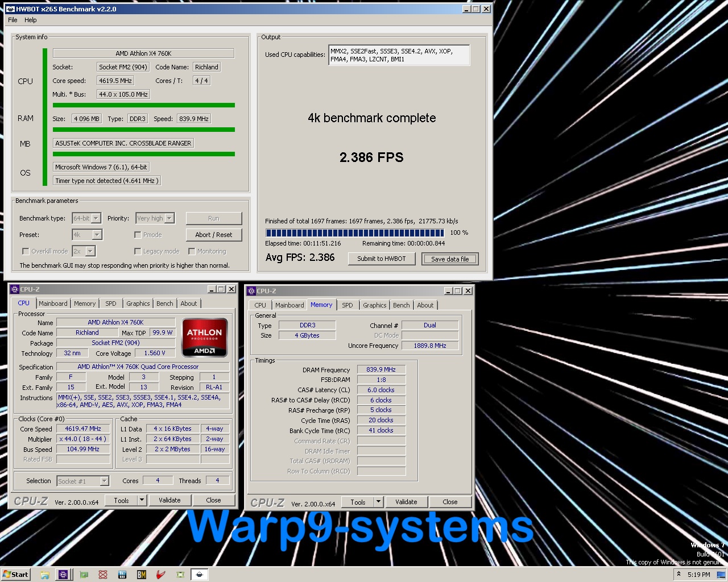Click Tools button in left CPU-Z

click(x=122, y=500)
